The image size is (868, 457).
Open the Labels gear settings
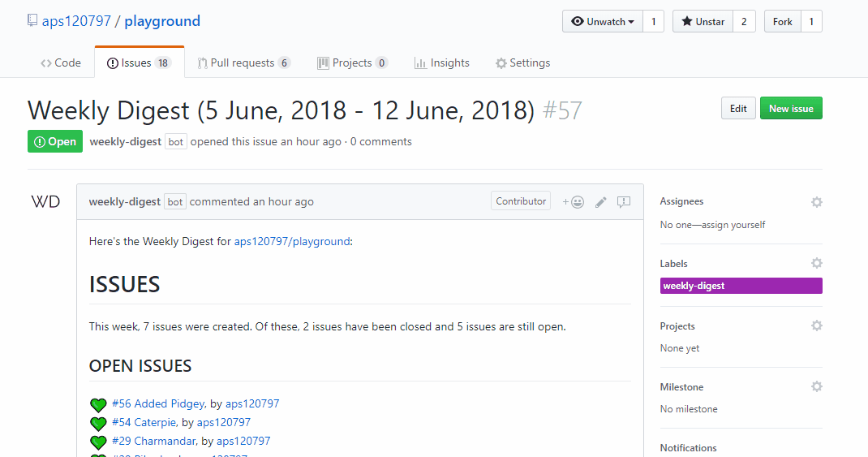point(816,264)
